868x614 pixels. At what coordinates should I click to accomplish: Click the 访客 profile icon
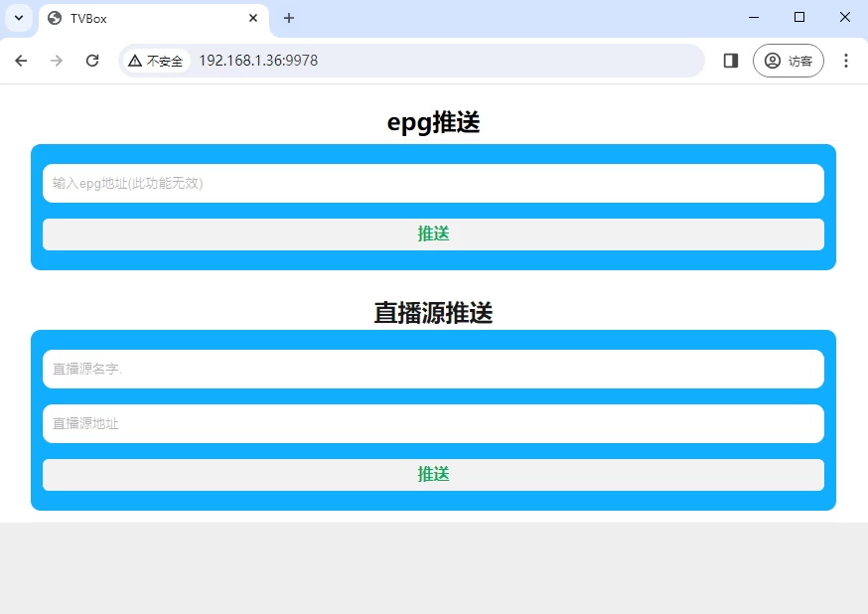[788, 61]
